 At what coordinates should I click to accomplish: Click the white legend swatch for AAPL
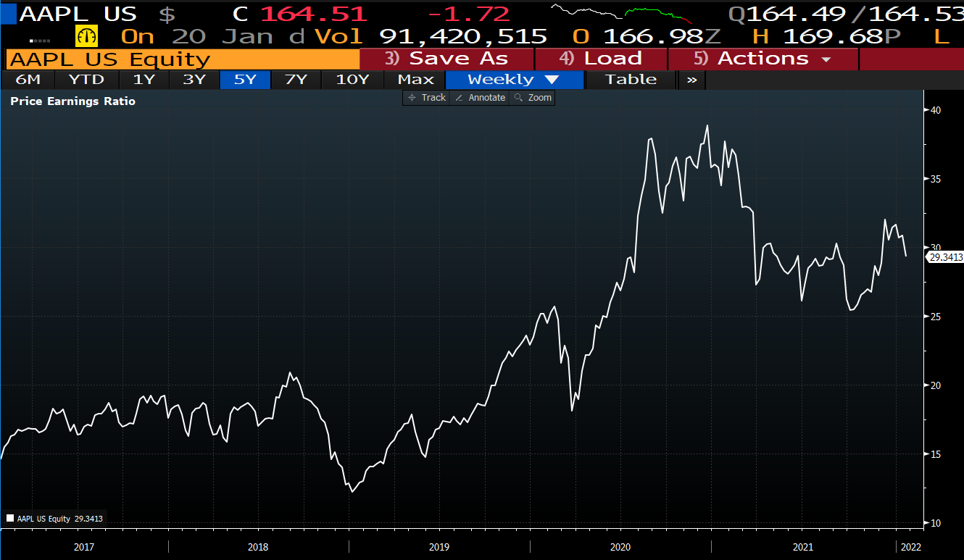10,519
